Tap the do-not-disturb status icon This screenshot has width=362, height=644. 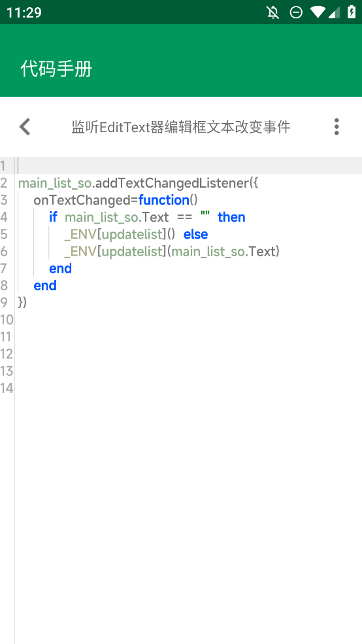296,12
